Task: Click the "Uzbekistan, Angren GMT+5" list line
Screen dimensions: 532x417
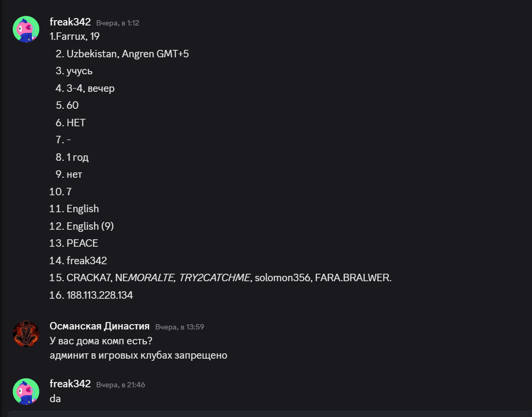Action: pos(127,54)
